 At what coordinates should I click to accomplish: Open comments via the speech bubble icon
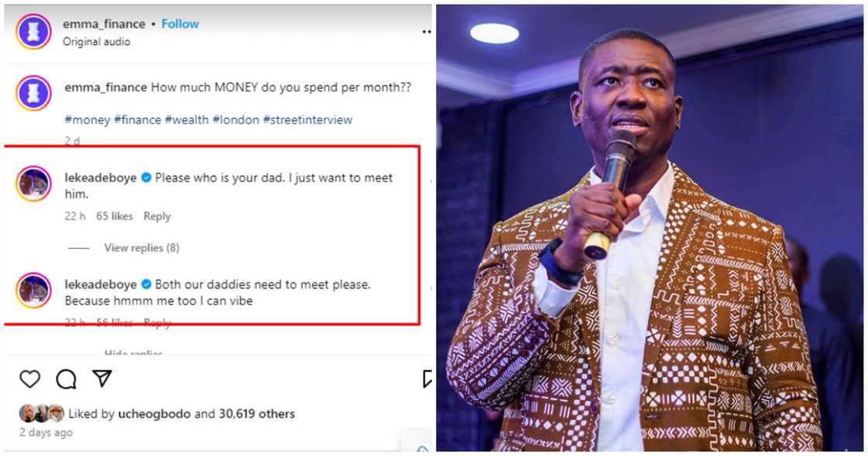pos(66,379)
